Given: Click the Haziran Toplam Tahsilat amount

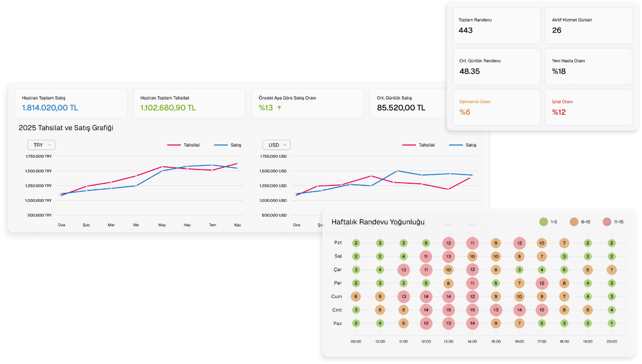Looking at the screenshot, I should click(168, 108).
